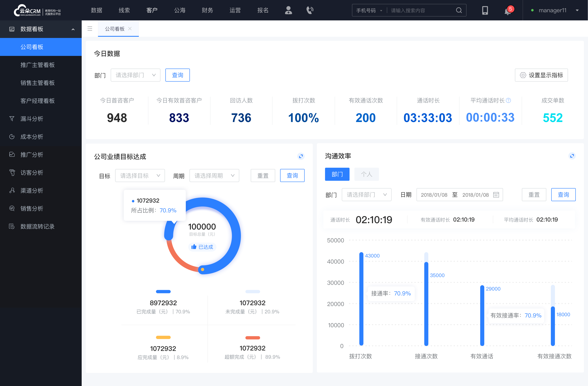
Task: Expand the 请选择周期 period dropdown
Action: pos(214,175)
